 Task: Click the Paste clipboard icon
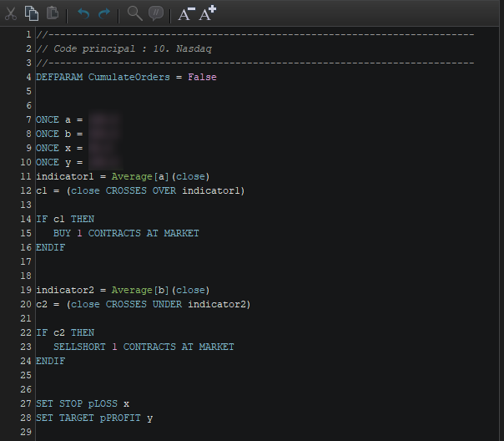click(x=53, y=13)
